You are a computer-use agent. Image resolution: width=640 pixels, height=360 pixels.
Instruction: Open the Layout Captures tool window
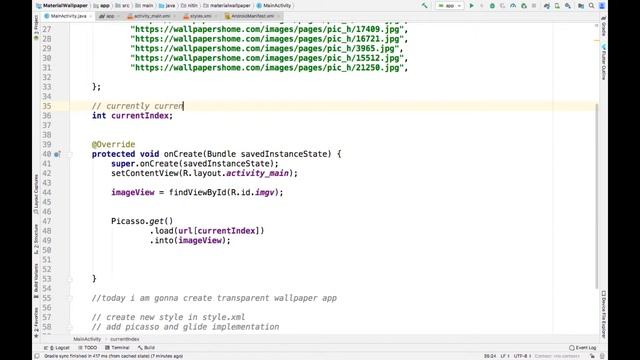click(36, 194)
